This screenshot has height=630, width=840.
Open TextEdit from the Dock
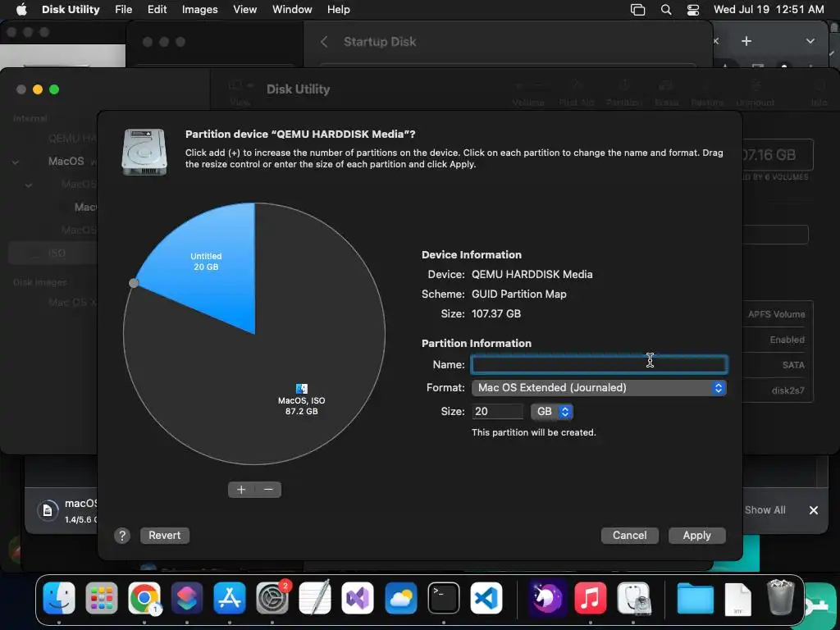[315, 598]
